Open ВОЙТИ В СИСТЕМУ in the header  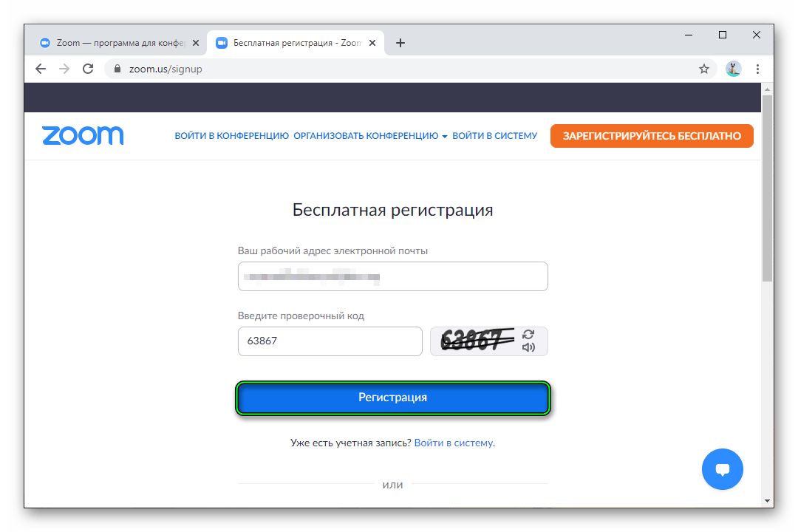pos(494,136)
